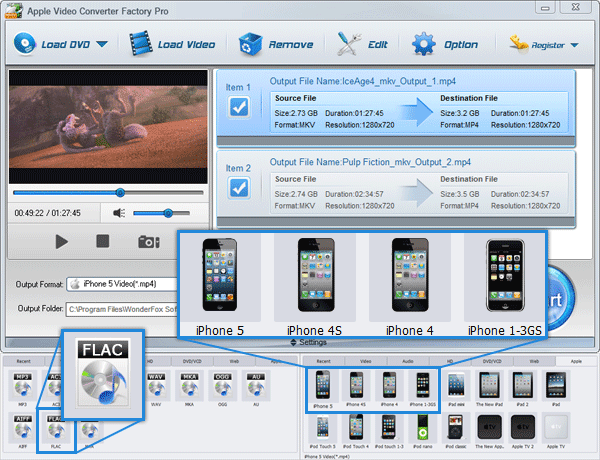Viewport: 600px width, 460px height.
Task: Choose the small iPhone 5 device icon
Action: (323, 389)
